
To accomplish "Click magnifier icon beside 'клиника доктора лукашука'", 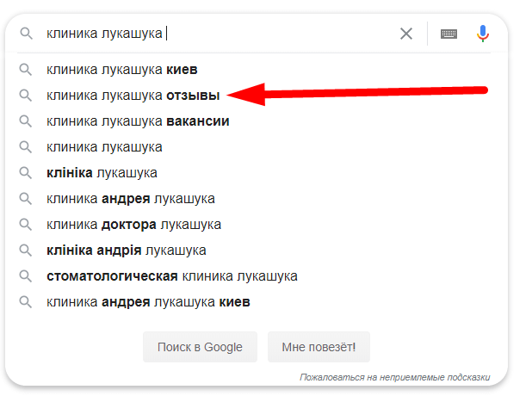I will tap(26, 224).
